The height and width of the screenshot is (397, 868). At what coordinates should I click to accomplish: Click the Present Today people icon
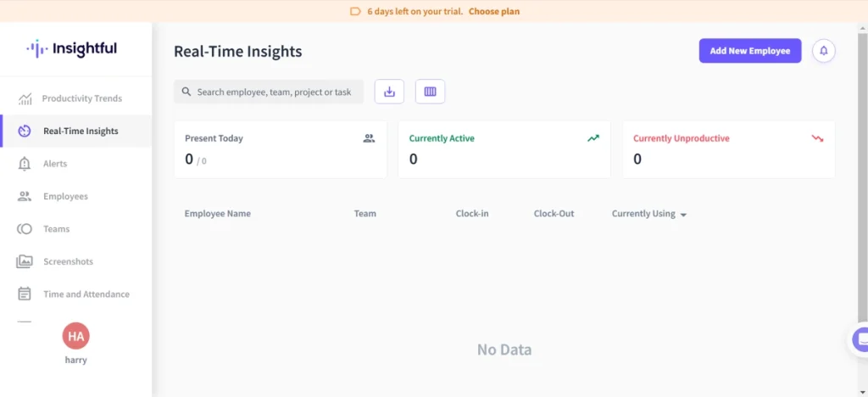tap(370, 138)
